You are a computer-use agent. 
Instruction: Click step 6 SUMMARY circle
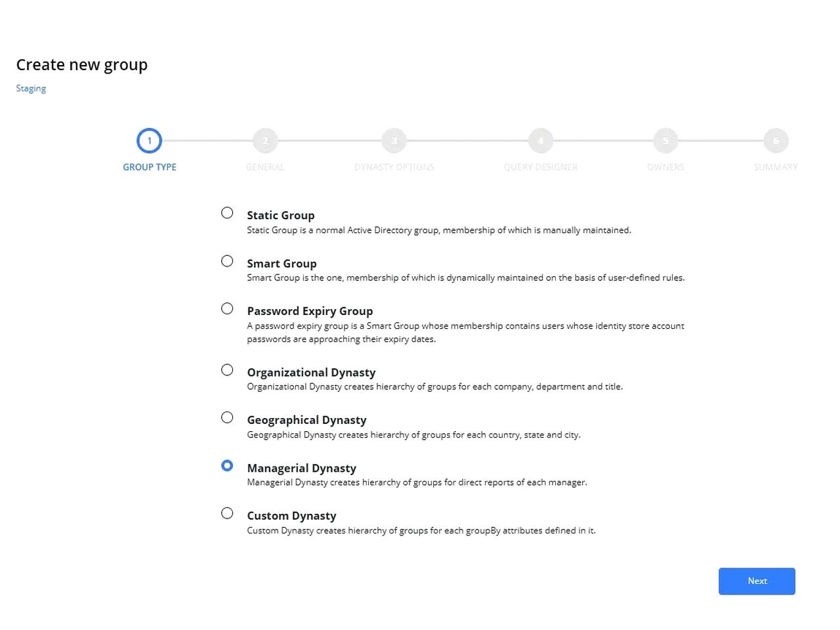click(x=776, y=140)
